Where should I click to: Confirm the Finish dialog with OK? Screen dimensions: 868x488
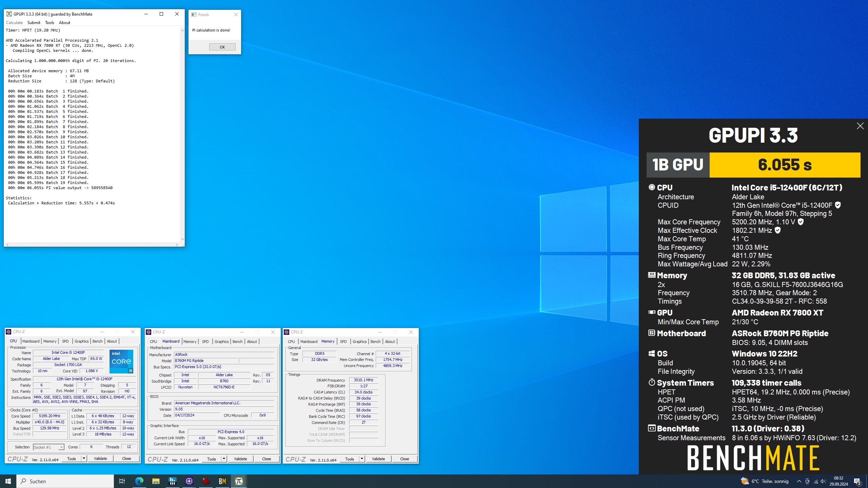click(222, 47)
